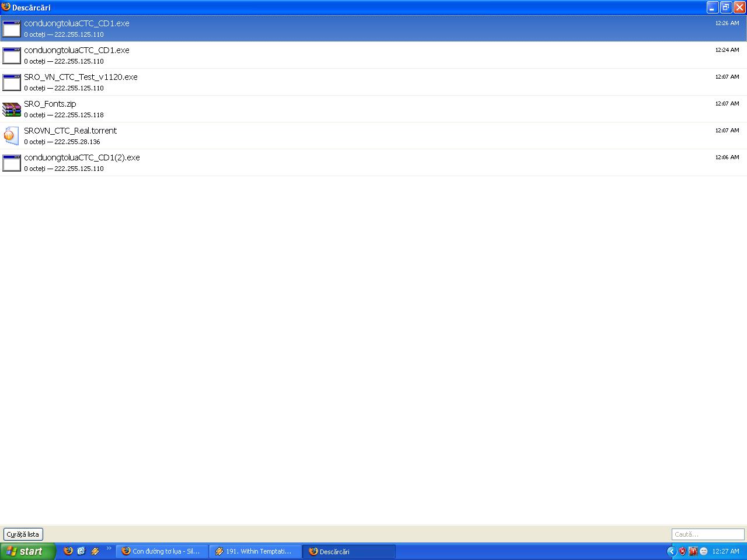Screen dimensions: 747x560
Task: Launch Firefox from the Quick Launch bar
Action: pyautogui.click(x=68, y=551)
